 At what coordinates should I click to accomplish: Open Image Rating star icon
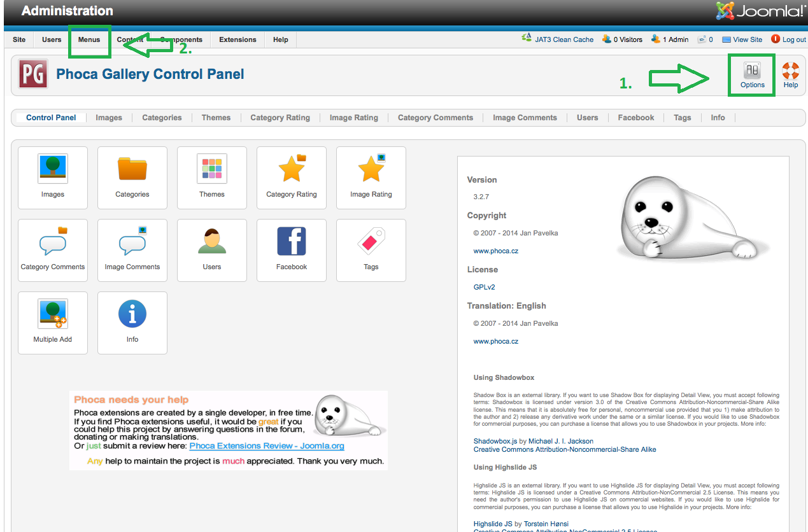point(371,170)
